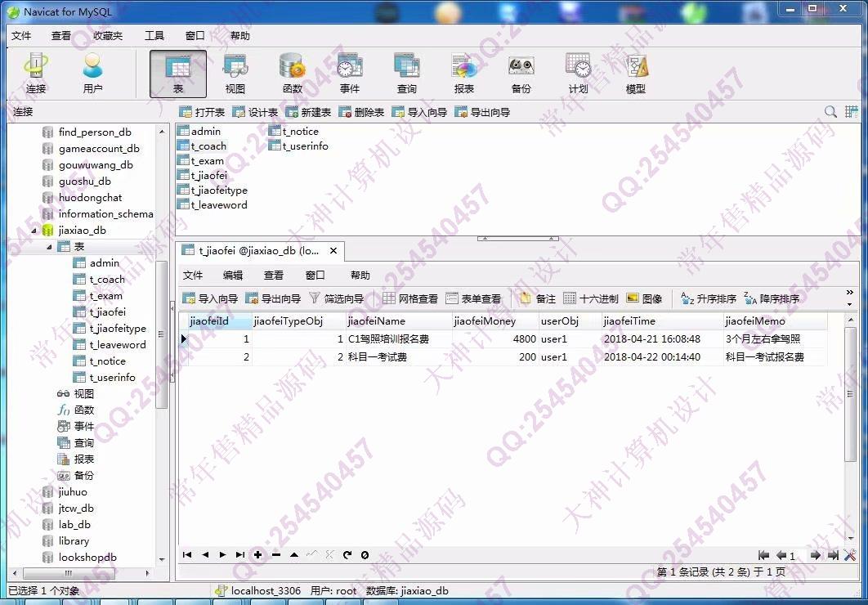Viewport: 868px width, 605px height.
Task: Click connection tree horizontal scrollbar
Action: click(69, 573)
